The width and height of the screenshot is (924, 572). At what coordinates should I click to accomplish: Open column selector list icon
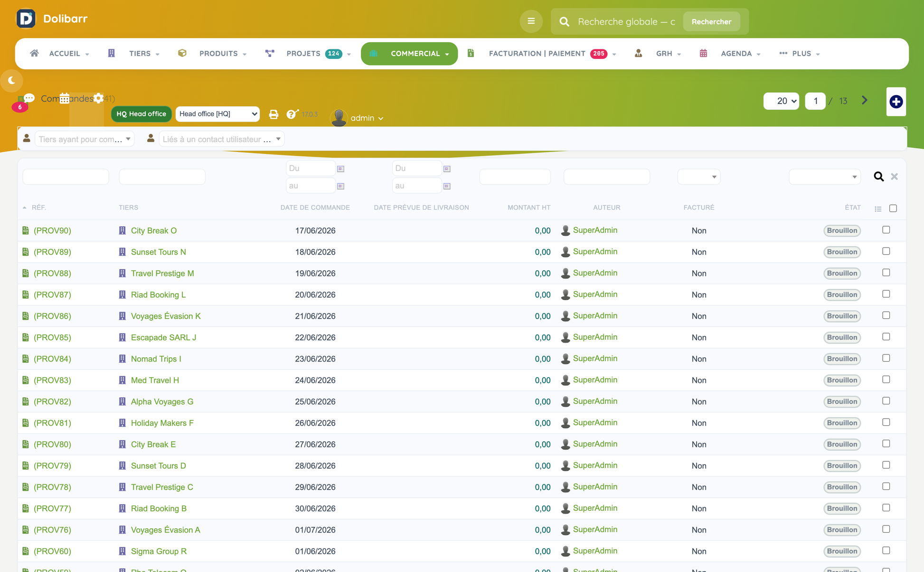point(878,209)
